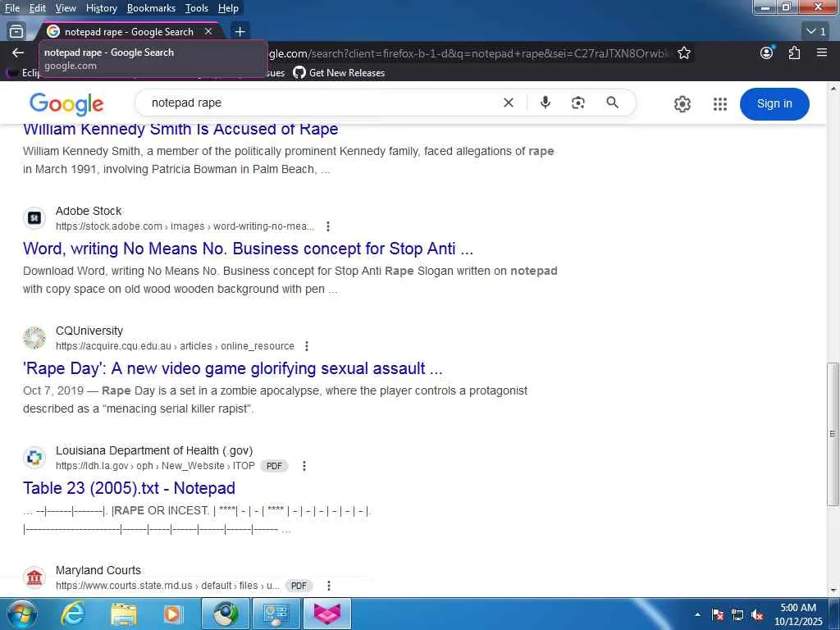The image size is (840, 630).
Task: Open the GitHub 'Get New Releases' bookmark
Action: click(339, 73)
